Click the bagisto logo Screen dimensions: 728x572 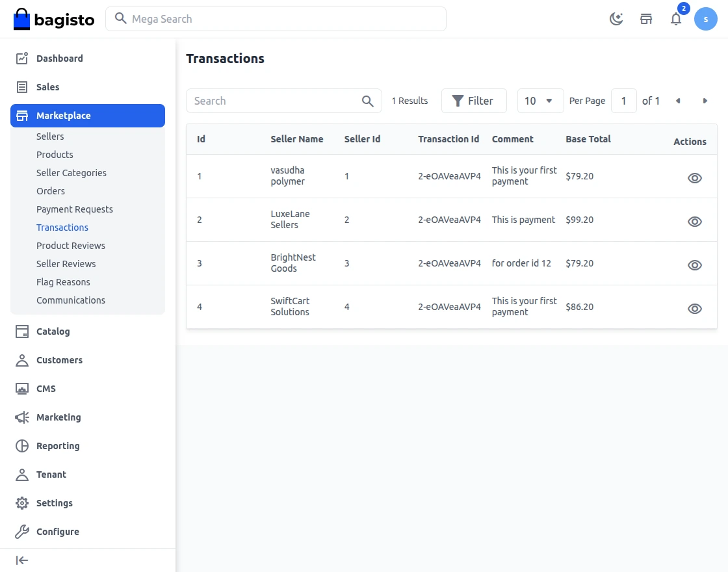pos(54,19)
